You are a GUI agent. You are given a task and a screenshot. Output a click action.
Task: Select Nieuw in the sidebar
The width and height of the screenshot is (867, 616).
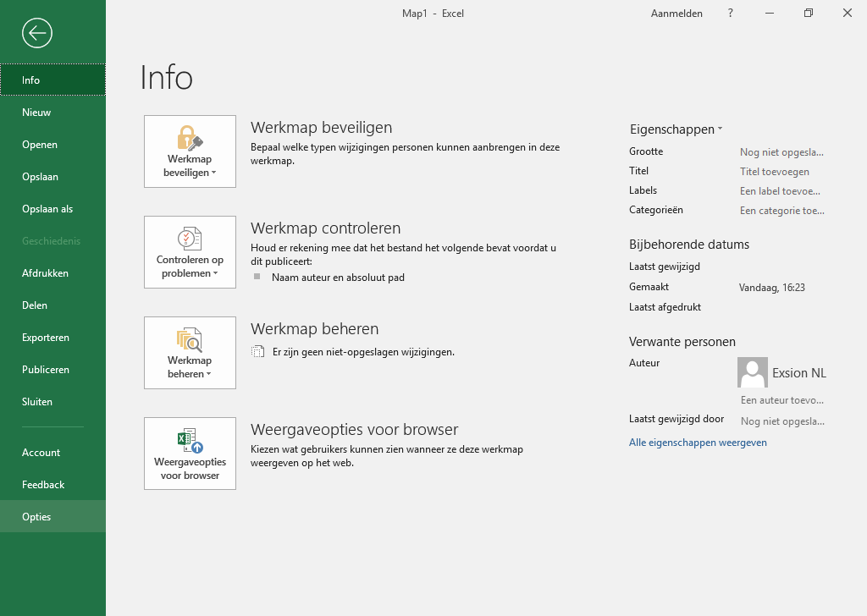(52, 113)
